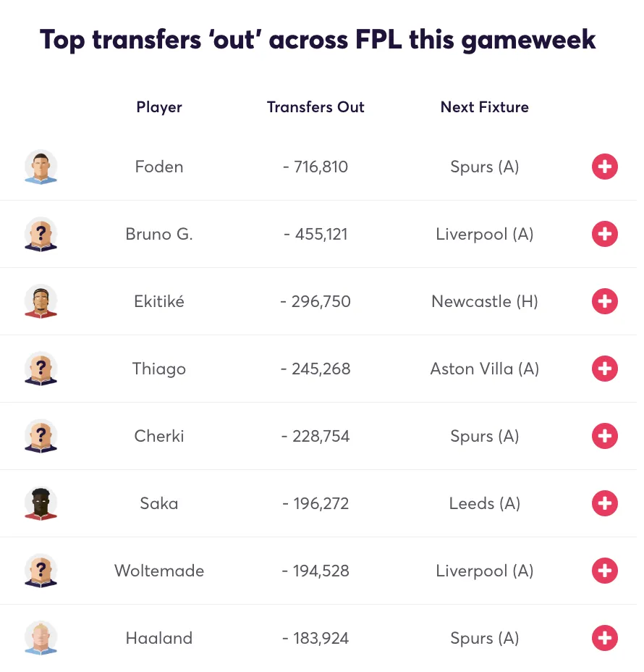Click Saka's player avatar icon
The image size is (644, 672).
click(41, 503)
